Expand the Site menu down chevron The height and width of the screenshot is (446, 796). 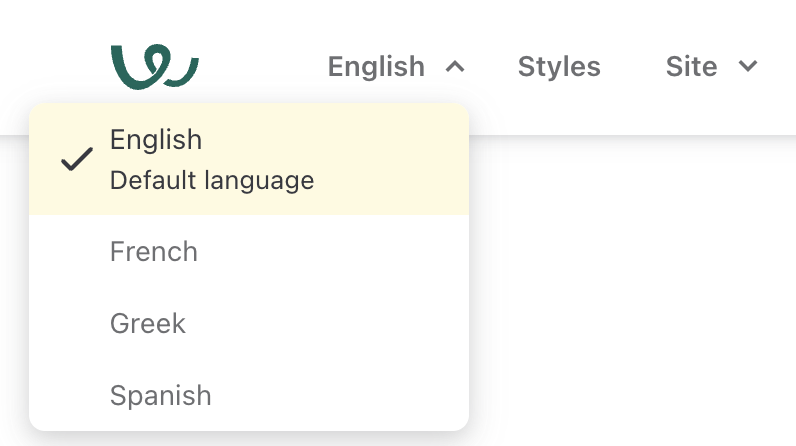click(747, 67)
